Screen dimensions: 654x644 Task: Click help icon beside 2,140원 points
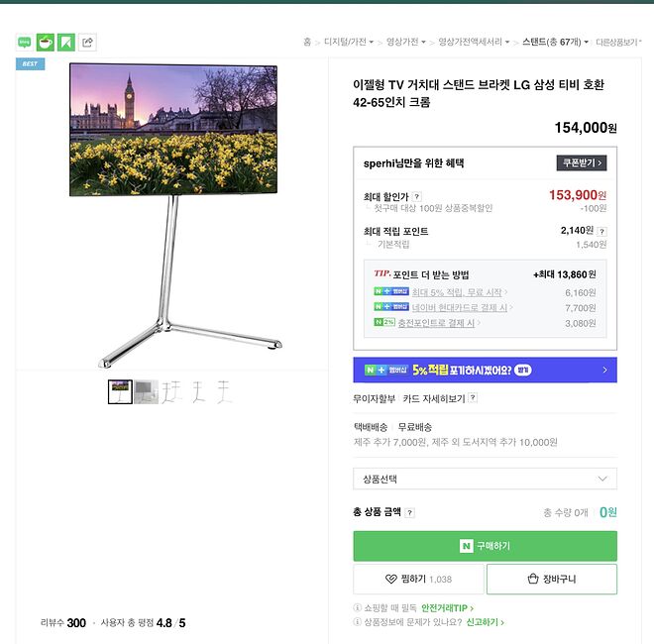click(601, 231)
